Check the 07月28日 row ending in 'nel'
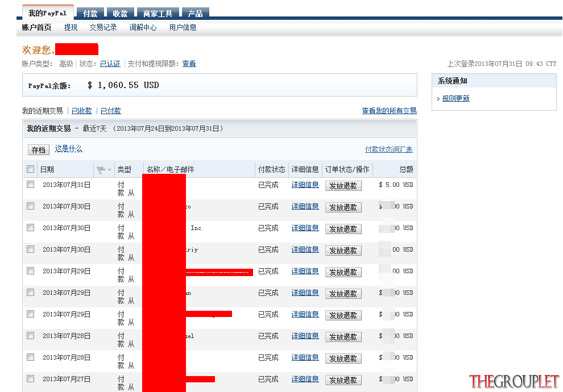Image resolution: width=563 pixels, height=392 pixels. 31,336
